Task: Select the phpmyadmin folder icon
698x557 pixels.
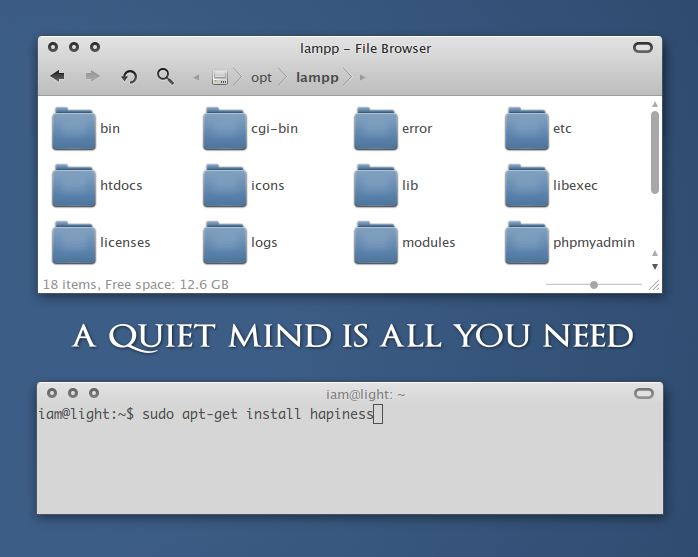Action: [x=527, y=242]
